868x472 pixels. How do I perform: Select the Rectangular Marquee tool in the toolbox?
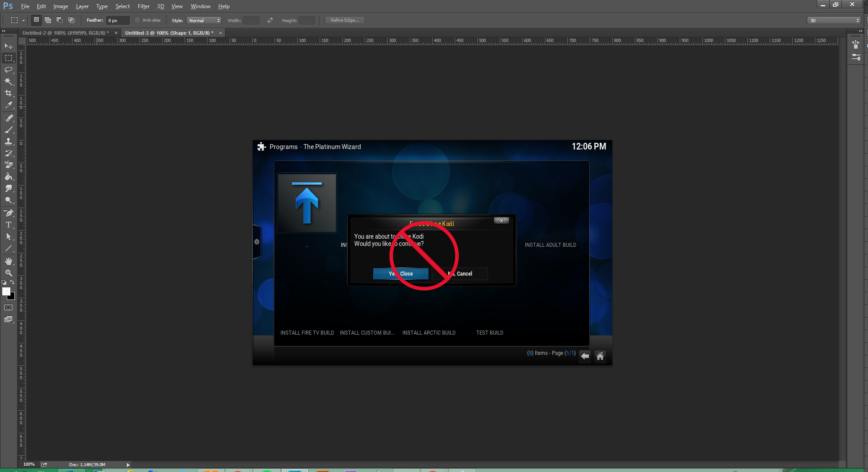coord(9,58)
